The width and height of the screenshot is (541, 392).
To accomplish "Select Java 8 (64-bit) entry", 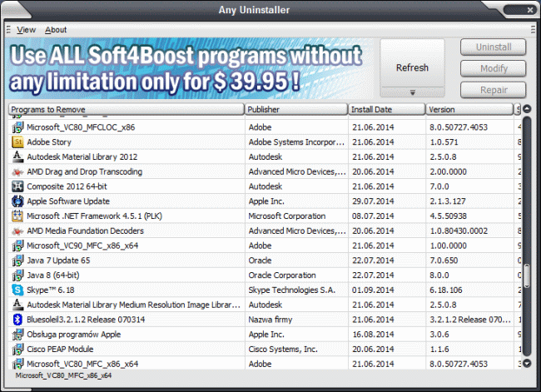I will 265,275.
